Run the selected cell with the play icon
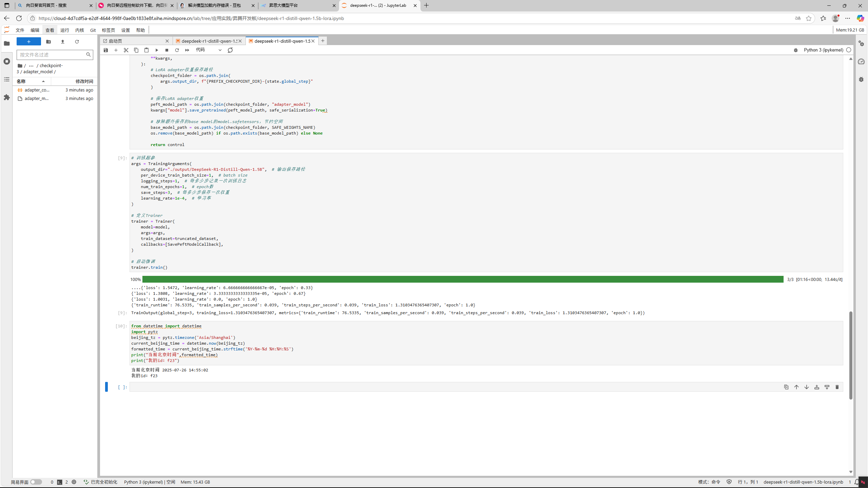This screenshot has height=488, width=868. tap(157, 50)
